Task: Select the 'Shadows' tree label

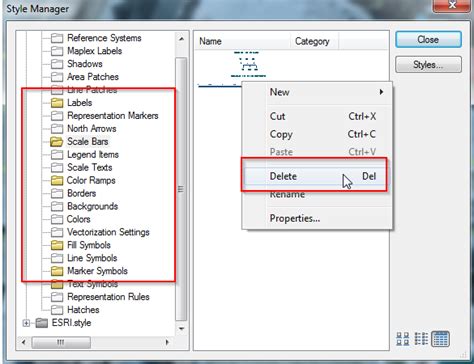Action: click(85, 64)
